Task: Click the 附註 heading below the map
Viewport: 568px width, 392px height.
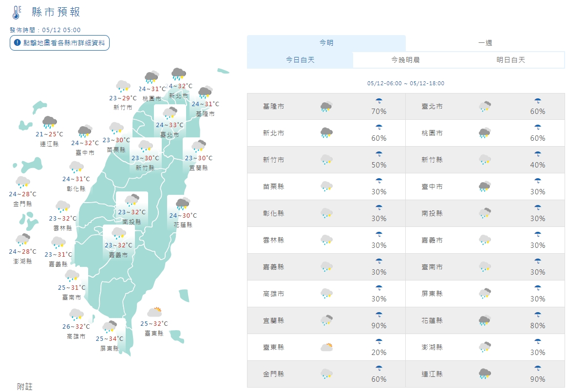Action: (25, 387)
